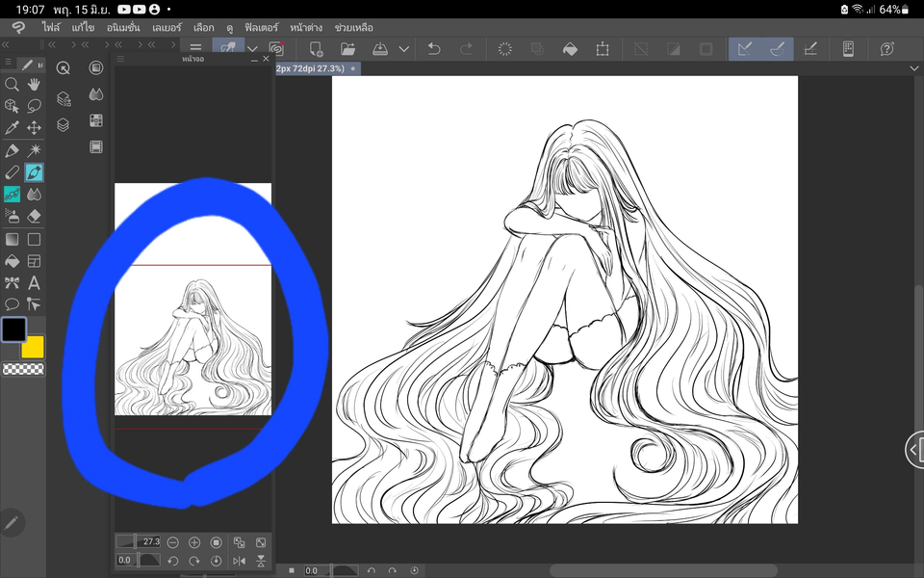Select the Frame border tool
Viewport: 924px width, 578px height.
[35, 261]
